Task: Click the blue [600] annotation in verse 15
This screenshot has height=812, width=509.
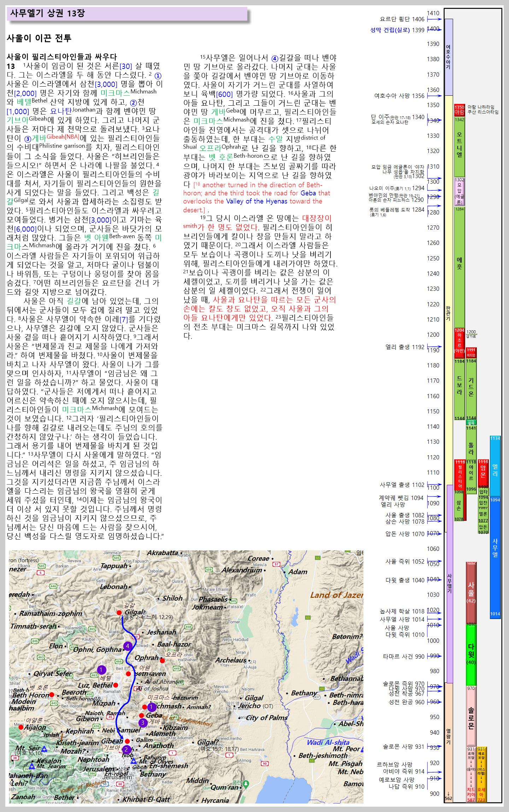Action: coord(224,94)
